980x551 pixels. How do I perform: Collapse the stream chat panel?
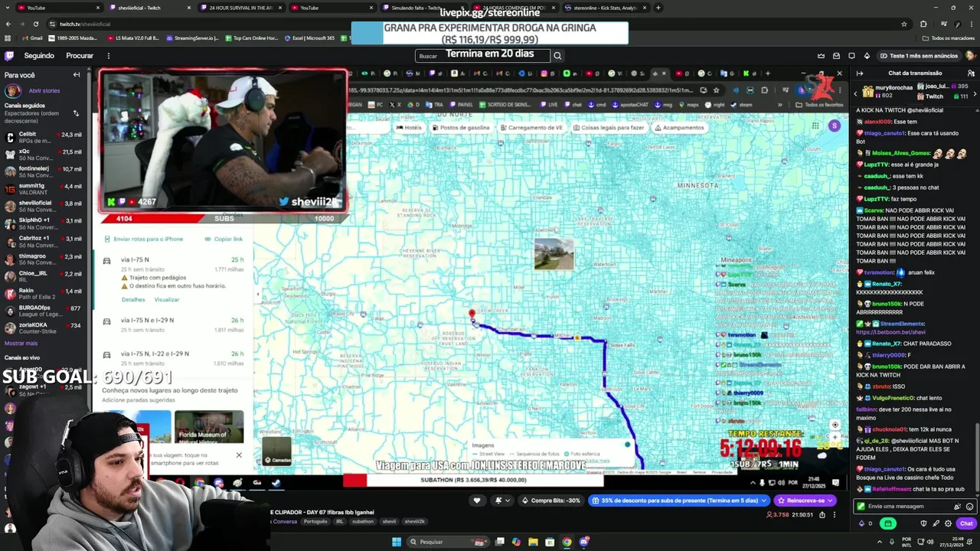(x=860, y=73)
